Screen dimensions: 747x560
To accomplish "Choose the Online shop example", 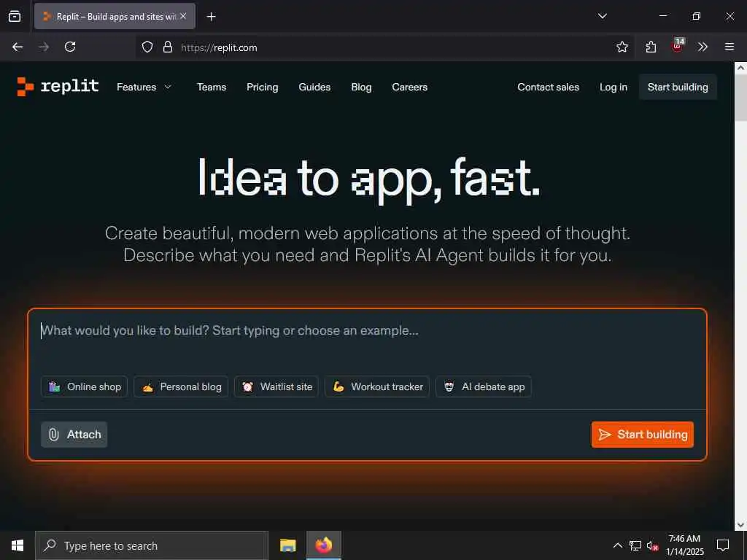I will pyautogui.click(x=85, y=386).
